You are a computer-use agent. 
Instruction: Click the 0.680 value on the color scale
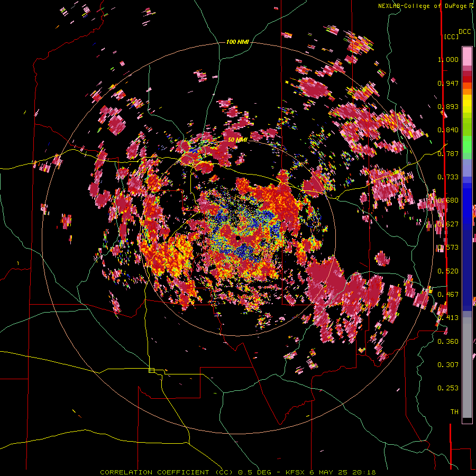click(x=448, y=200)
